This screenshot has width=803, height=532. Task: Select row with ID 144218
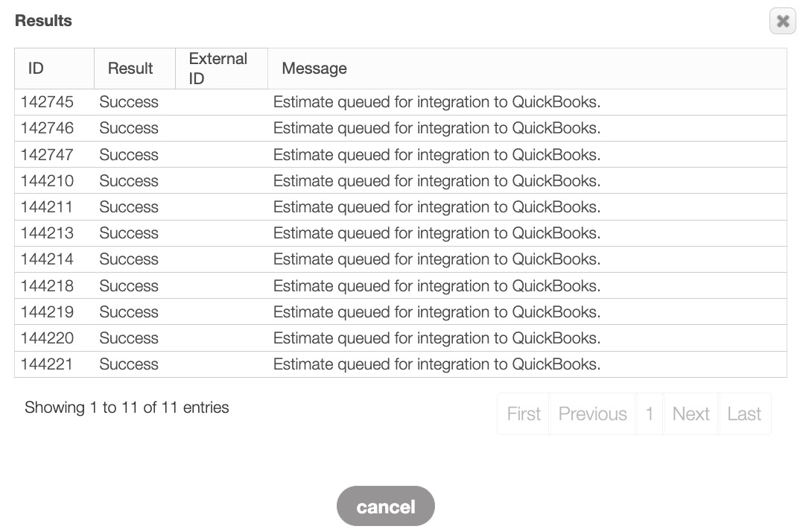click(48, 286)
